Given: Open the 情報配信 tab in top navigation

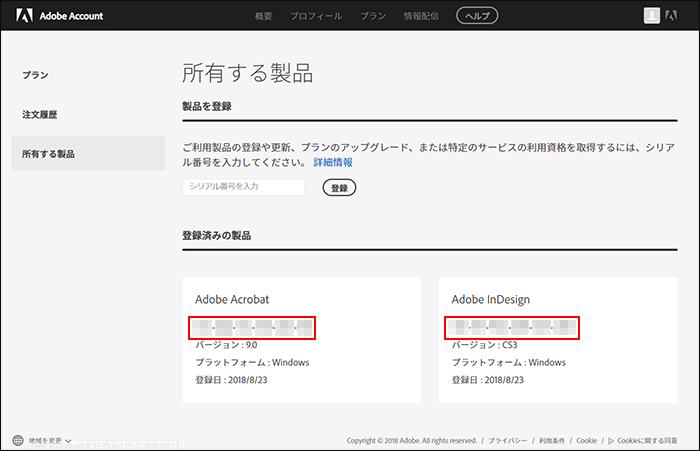Looking at the screenshot, I should pyautogui.click(x=421, y=16).
